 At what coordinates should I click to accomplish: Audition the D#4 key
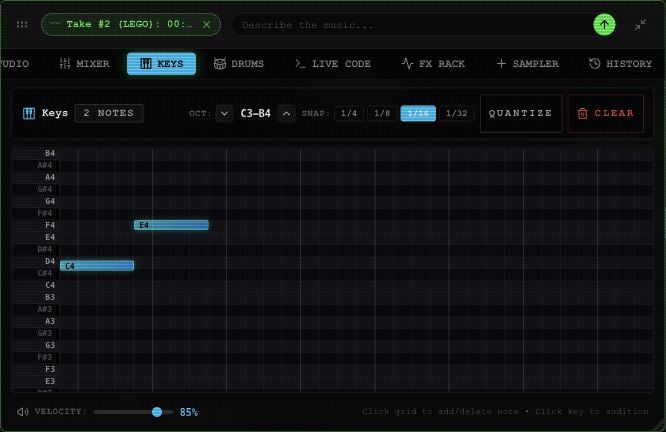pos(36,249)
